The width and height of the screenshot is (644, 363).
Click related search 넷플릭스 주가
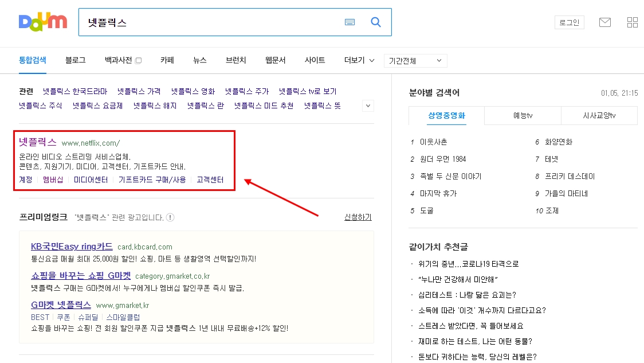coord(247,91)
